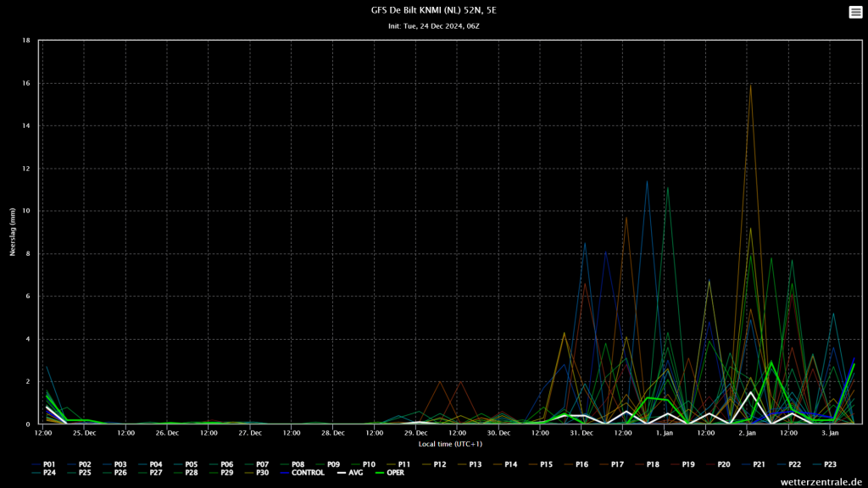This screenshot has width=868, height=488.
Task: Click the Neerslag (mm) axis title
Action: click(12, 232)
